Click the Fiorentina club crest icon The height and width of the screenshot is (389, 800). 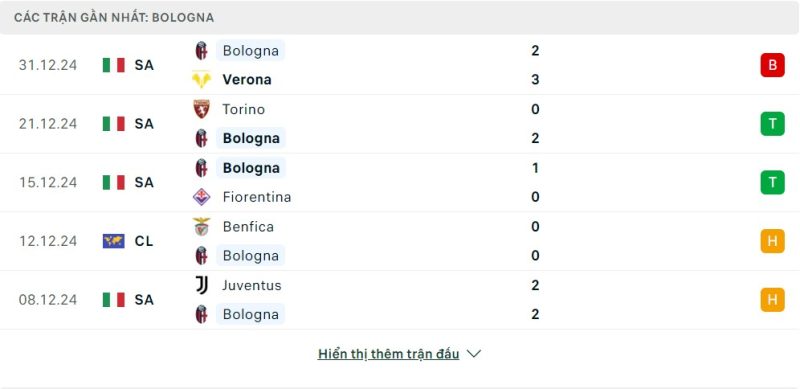click(202, 197)
